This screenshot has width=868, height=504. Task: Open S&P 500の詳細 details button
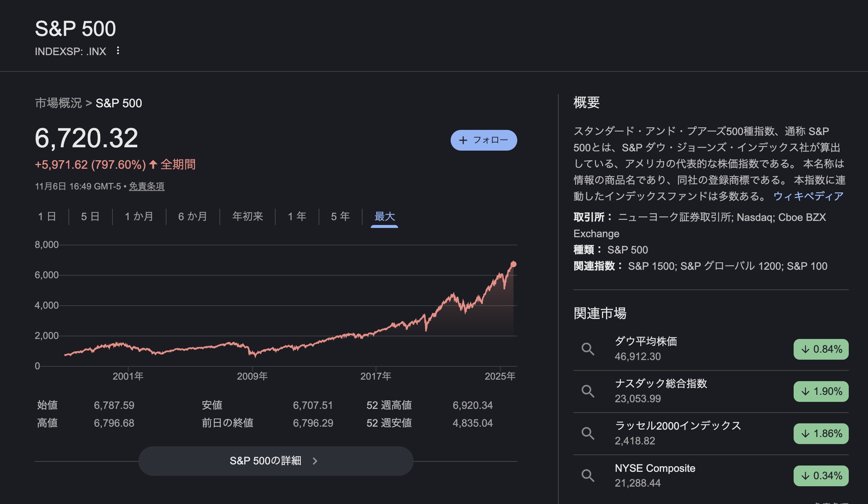pyautogui.click(x=276, y=461)
